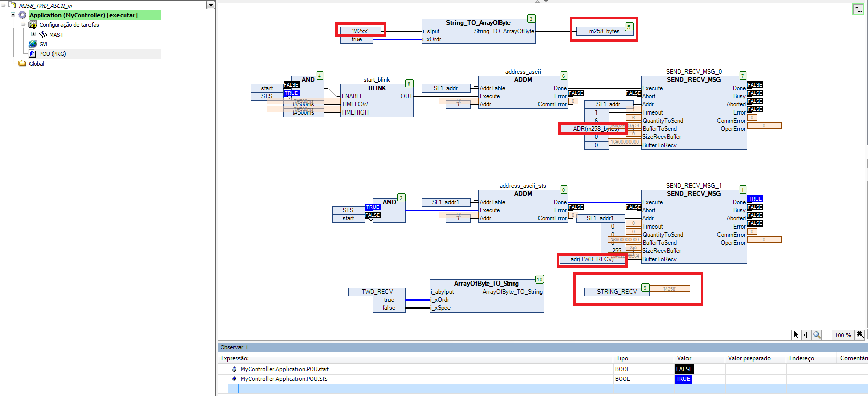Click the Application gear icon
Image resolution: width=868 pixels, height=396 pixels.
click(22, 15)
